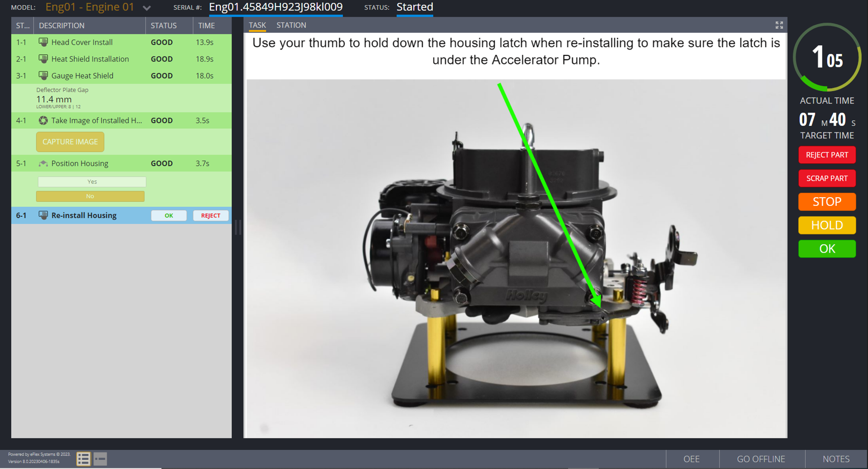Select Yes option under Position Housing
The width and height of the screenshot is (868, 469).
92,182
